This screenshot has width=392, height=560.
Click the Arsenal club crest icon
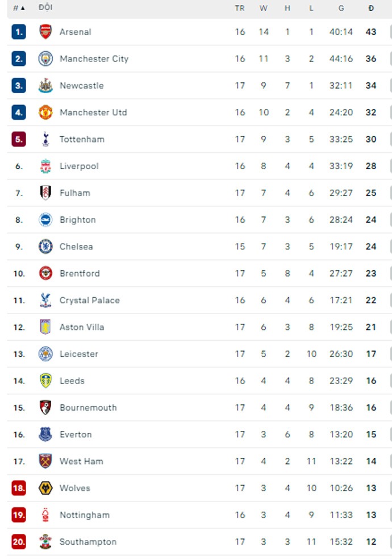pos(45,32)
